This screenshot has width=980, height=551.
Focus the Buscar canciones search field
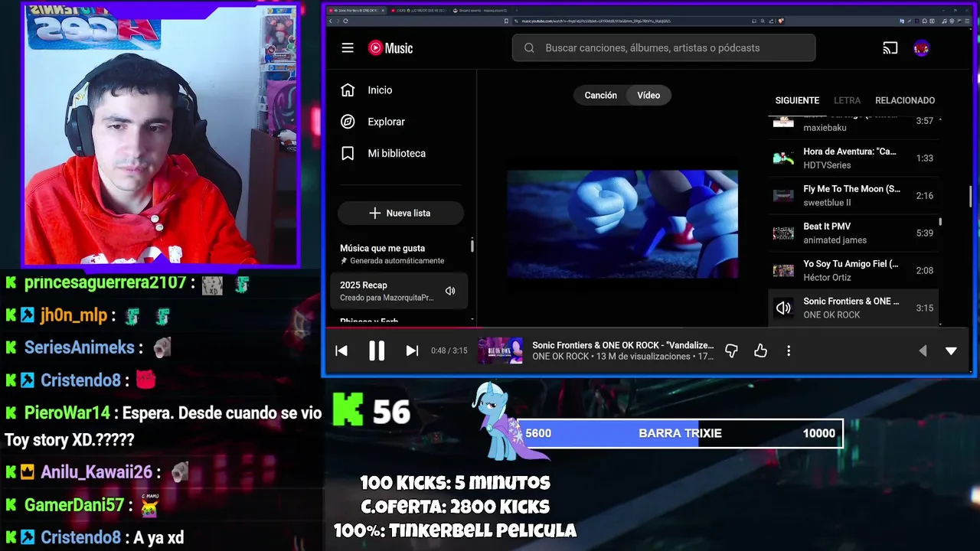pos(664,48)
